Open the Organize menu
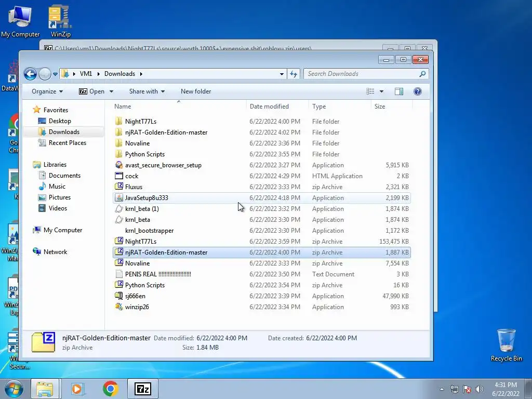Image resolution: width=532 pixels, height=399 pixels. point(47,91)
